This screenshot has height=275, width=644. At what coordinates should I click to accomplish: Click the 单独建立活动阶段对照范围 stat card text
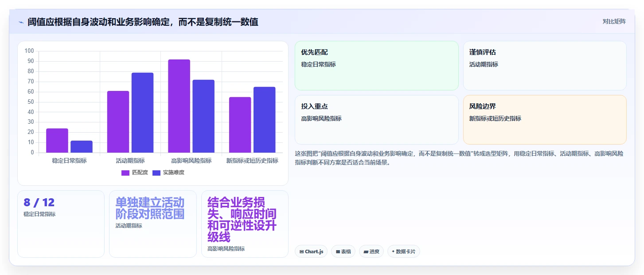pyautogui.click(x=150, y=208)
